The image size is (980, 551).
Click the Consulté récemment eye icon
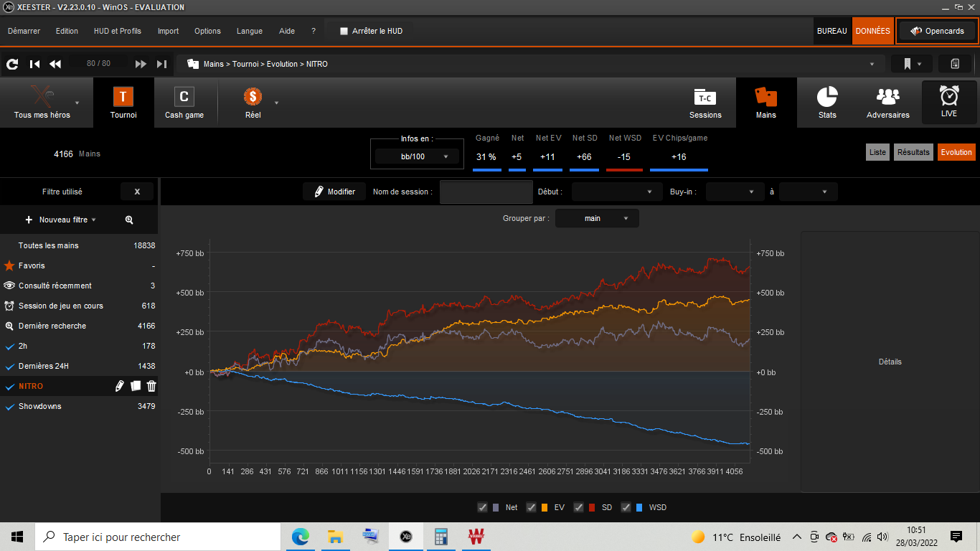pyautogui.click(x=9, y=286)
